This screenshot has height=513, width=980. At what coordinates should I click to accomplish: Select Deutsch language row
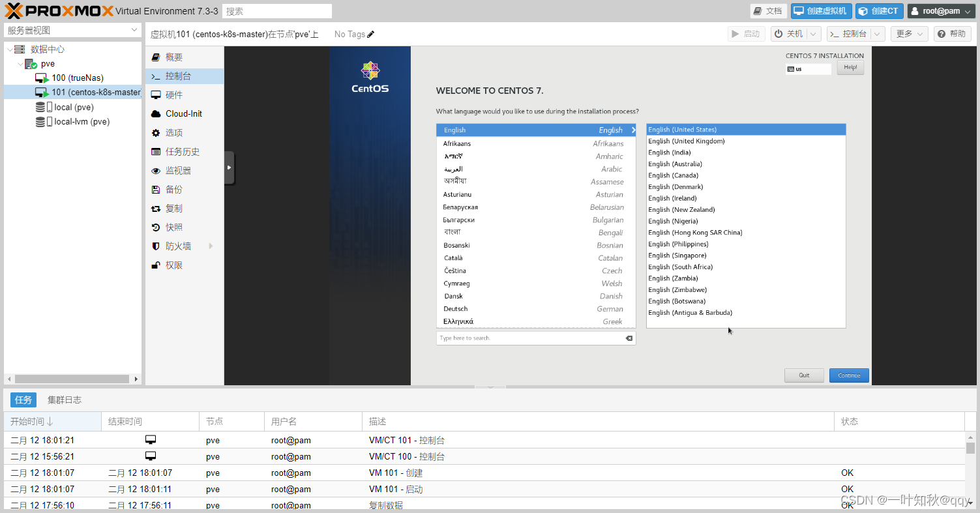[x=535, y=309]
